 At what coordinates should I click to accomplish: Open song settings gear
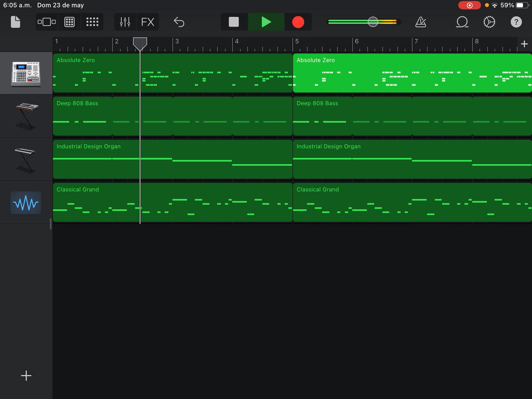489,22
